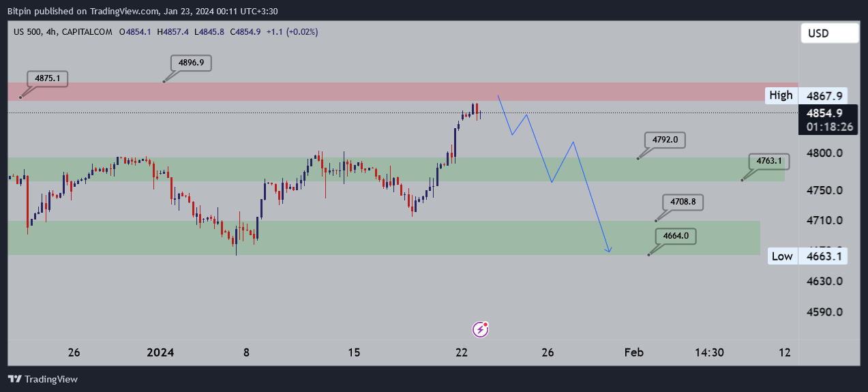This screenshot has height=392, width=868.
Task: Click the 4800.0 price axis level
Action: click(x=824, y=153)
